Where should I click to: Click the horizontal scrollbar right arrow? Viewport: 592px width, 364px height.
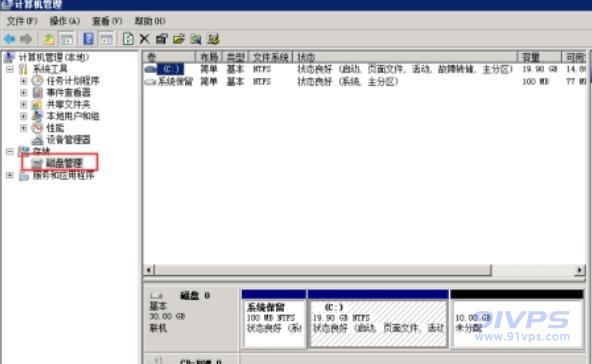click(x=580, y=270)
